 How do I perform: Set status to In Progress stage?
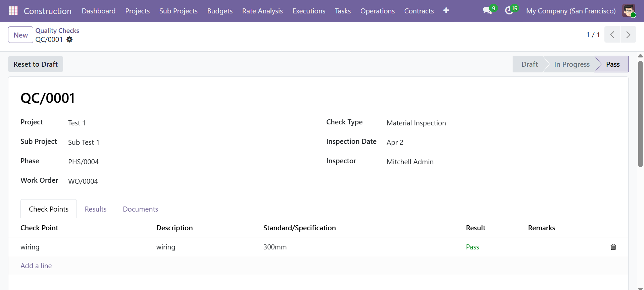(x=572, y=64)
